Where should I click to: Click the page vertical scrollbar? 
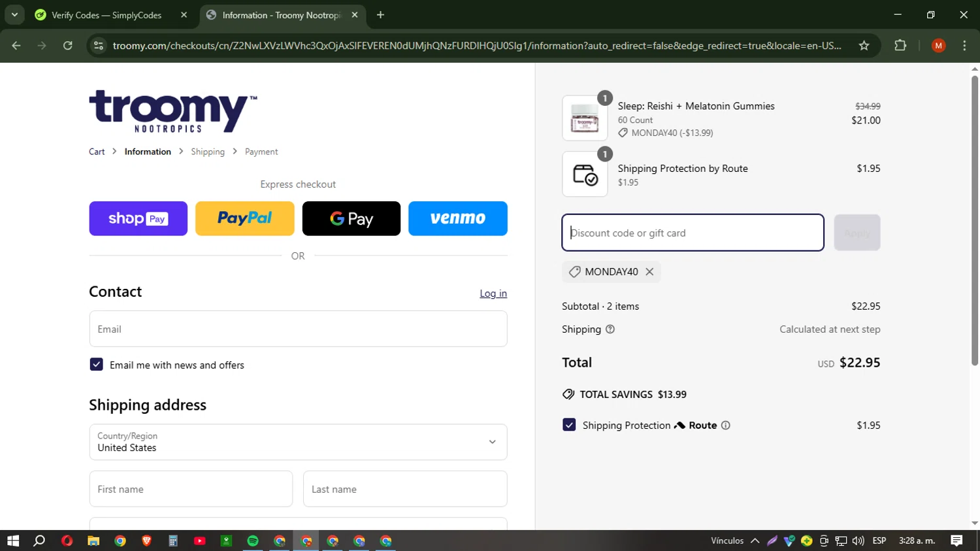click(x=975, y=221)
